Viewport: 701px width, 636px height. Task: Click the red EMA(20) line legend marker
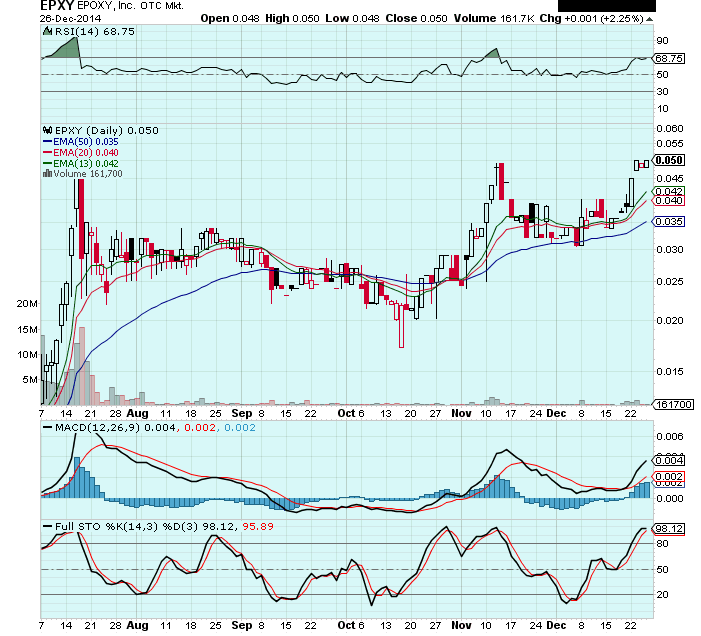[47, 153]
